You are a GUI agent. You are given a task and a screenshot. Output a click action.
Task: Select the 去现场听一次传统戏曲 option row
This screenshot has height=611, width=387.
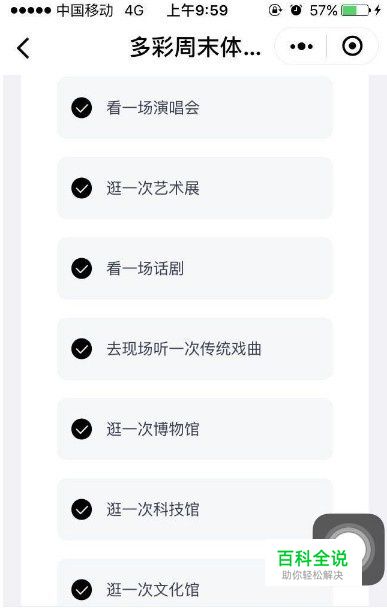195,349
